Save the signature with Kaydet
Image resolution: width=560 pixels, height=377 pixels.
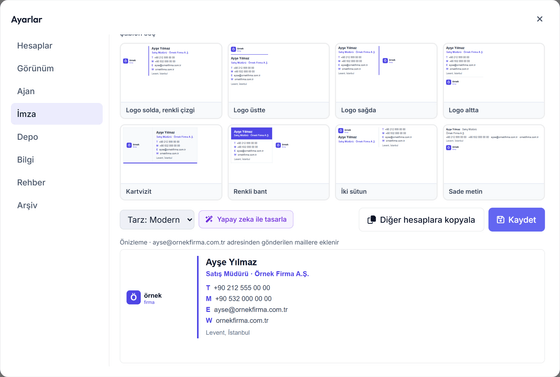516,220
